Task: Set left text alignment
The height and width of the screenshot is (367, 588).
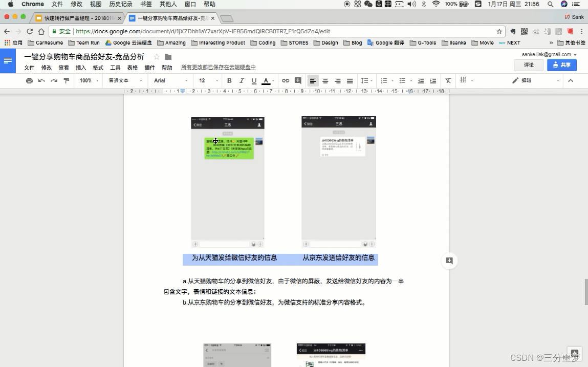Action: pos(313,80)
